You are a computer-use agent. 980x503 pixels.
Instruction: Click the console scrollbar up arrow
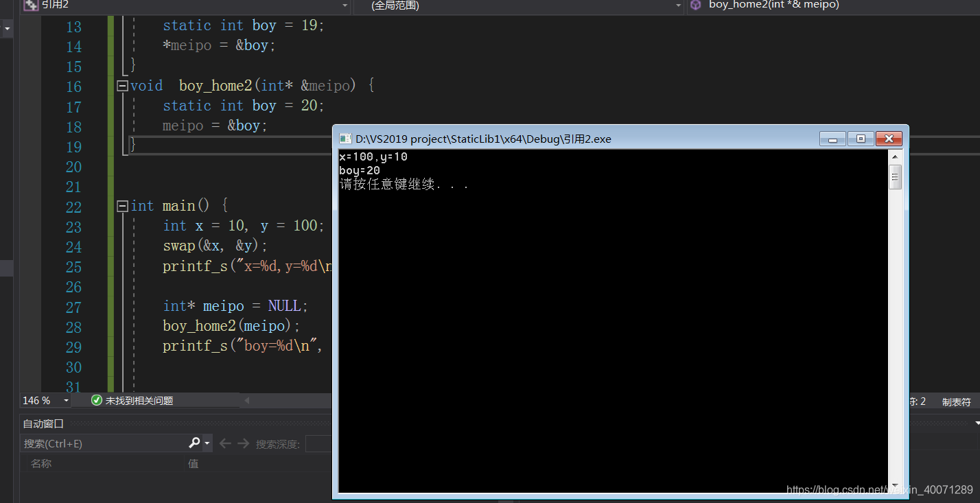coord(895,156)
